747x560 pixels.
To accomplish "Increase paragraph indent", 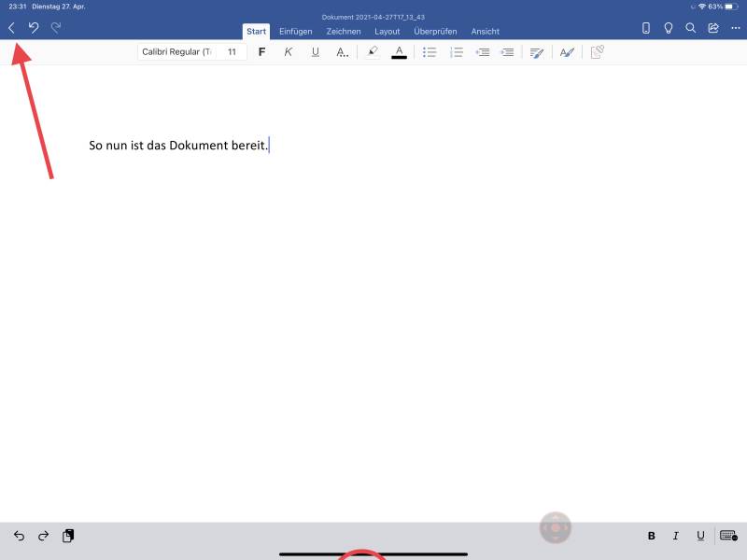I will [x=507, y=52].
